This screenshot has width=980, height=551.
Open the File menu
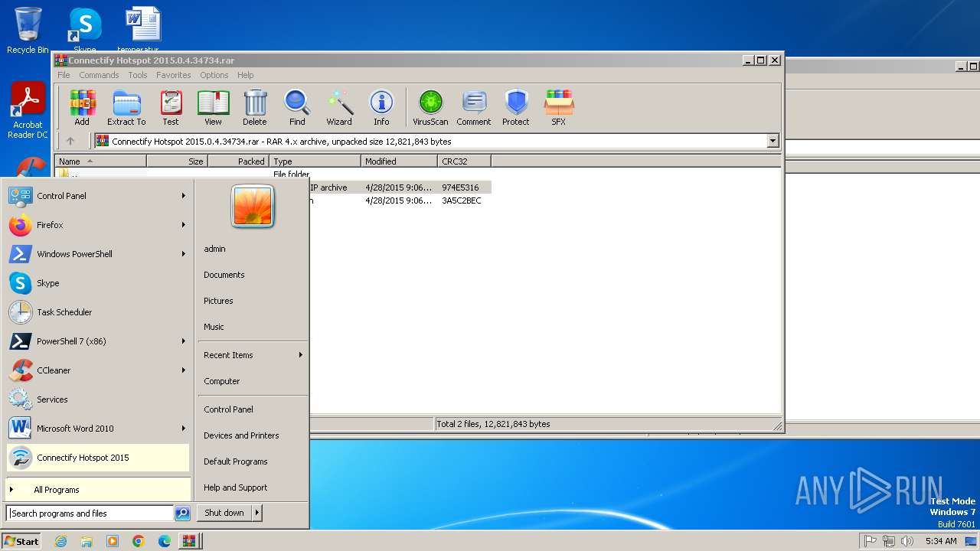64,75
